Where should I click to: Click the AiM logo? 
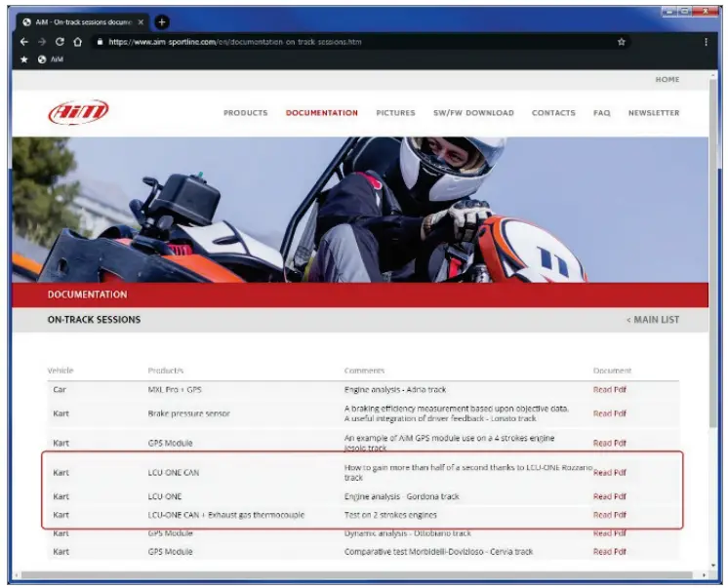[78, 112]
